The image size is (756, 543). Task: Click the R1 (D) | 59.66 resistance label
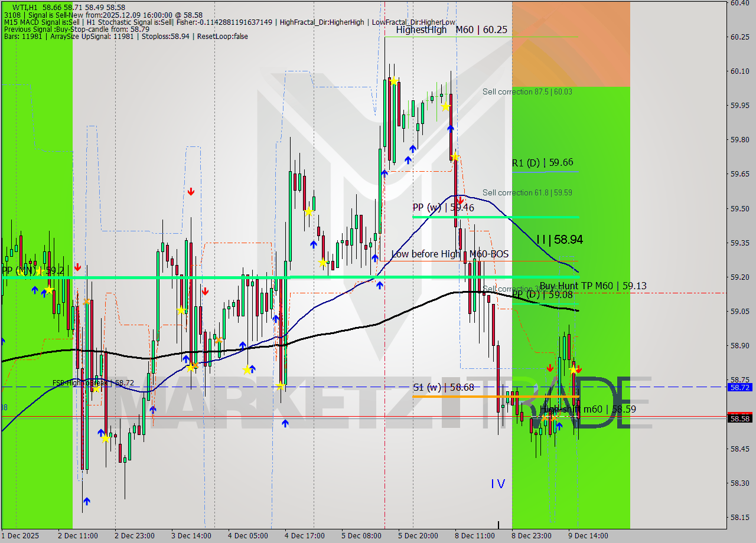coord(543,162)
